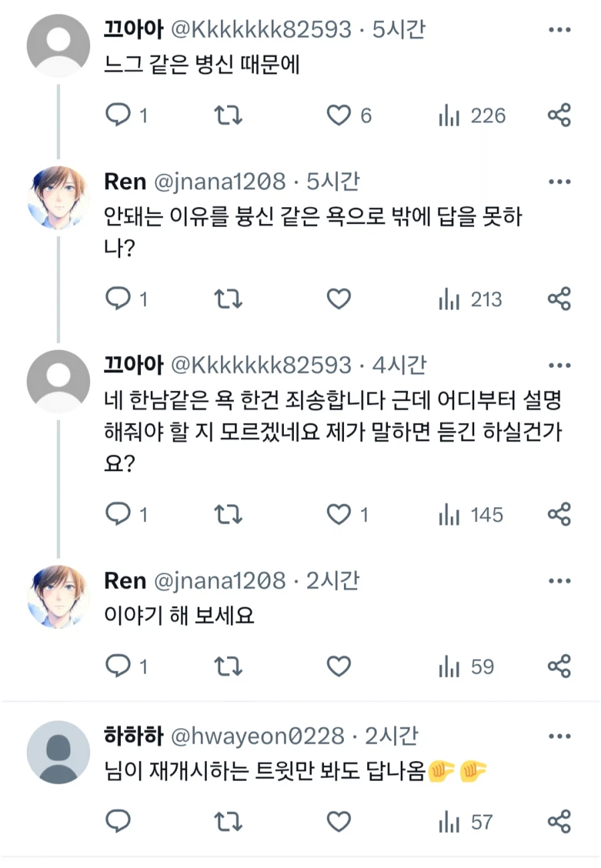Like 끄아아's apology tweet via heart icon
This screenshot has height=868, width=601.
click(339, 515)
